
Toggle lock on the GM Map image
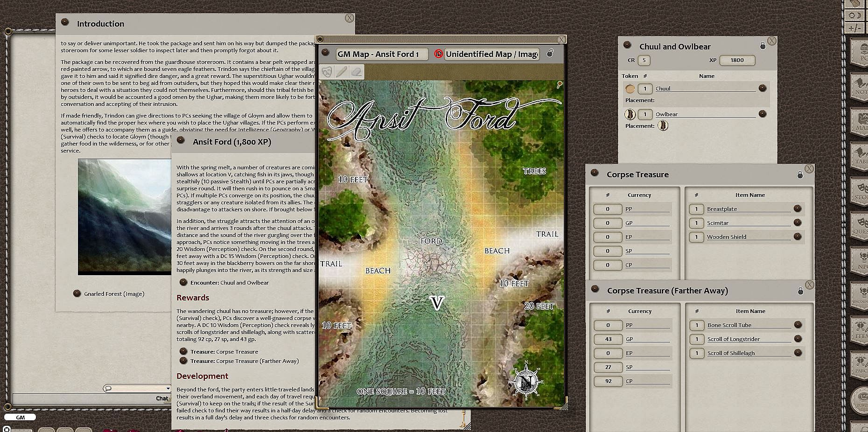pos(550,53)
